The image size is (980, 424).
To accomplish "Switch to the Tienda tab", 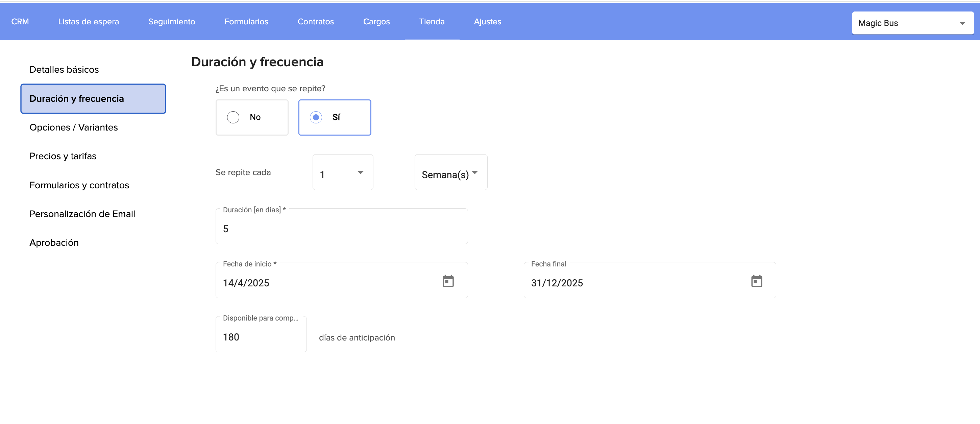I will pos(432,22).
